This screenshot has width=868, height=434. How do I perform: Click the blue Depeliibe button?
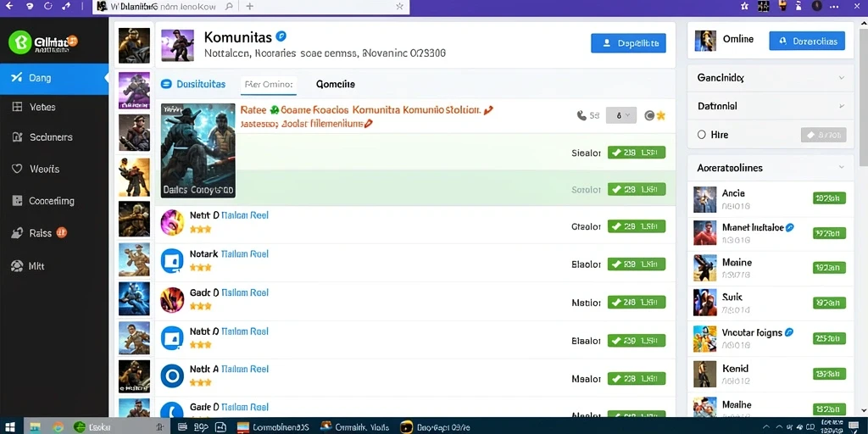click(x=628, y=43)
